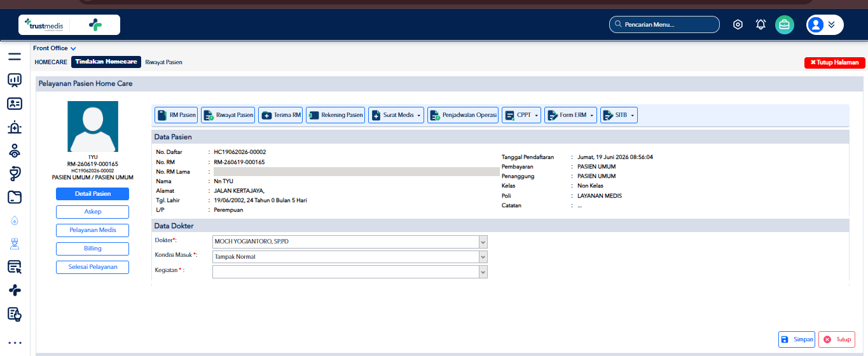The image size is (868, 356).
Task: Click the address JALAN KERTAJAYA
Action: (x=239, y=191)
